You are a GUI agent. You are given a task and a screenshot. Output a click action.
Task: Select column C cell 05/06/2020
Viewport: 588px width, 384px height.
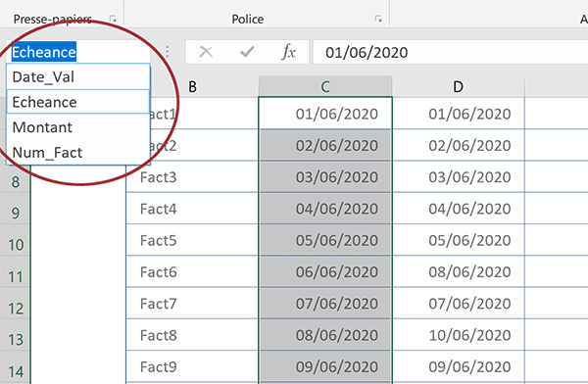[x=325, y=240]
